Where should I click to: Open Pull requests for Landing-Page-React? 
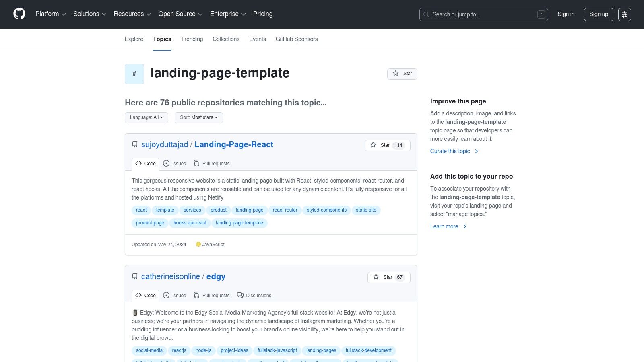click(211, 164)
